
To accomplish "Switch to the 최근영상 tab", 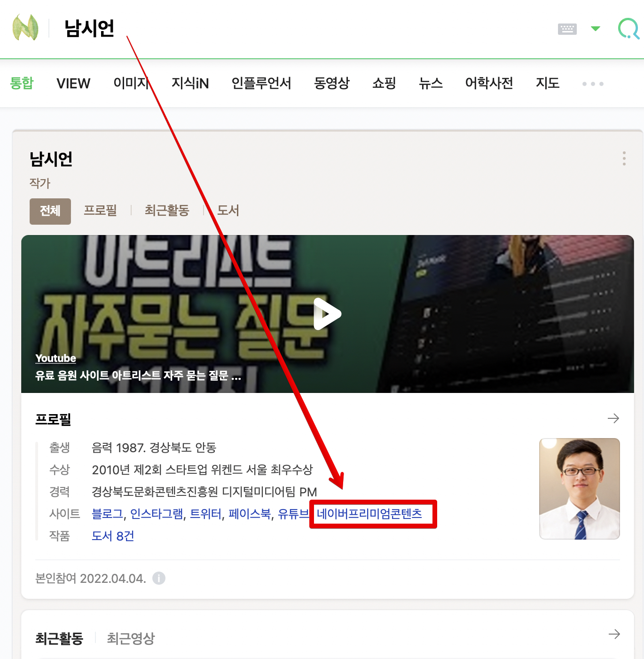I will click(131, 638).
